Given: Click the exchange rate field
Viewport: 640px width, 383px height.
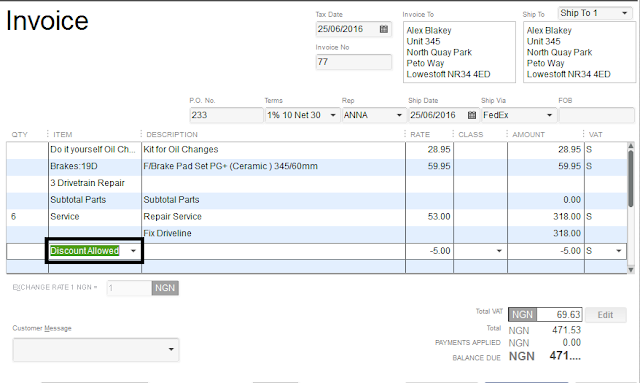Looking at the screenshot, I should point(129,288).
